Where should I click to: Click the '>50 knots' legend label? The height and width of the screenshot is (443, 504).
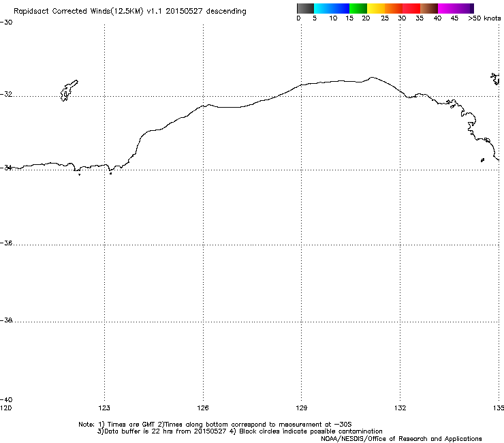coord(484,18)
